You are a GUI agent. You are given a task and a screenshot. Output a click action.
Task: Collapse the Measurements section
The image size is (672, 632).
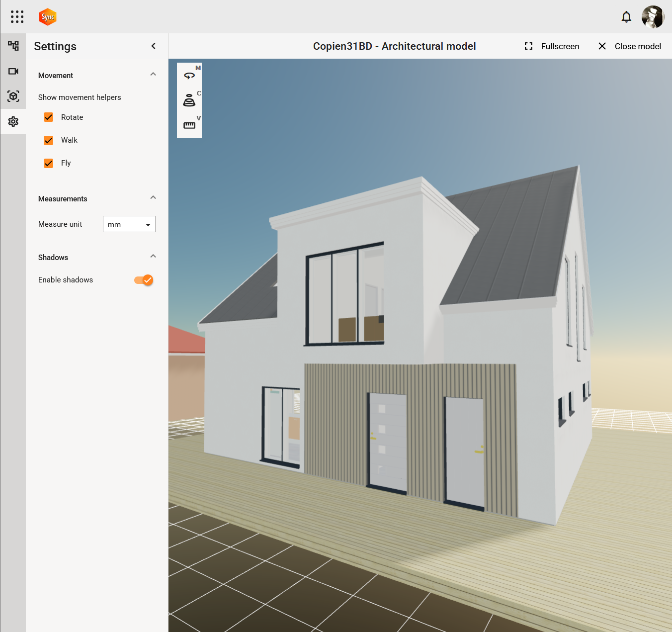153,198
